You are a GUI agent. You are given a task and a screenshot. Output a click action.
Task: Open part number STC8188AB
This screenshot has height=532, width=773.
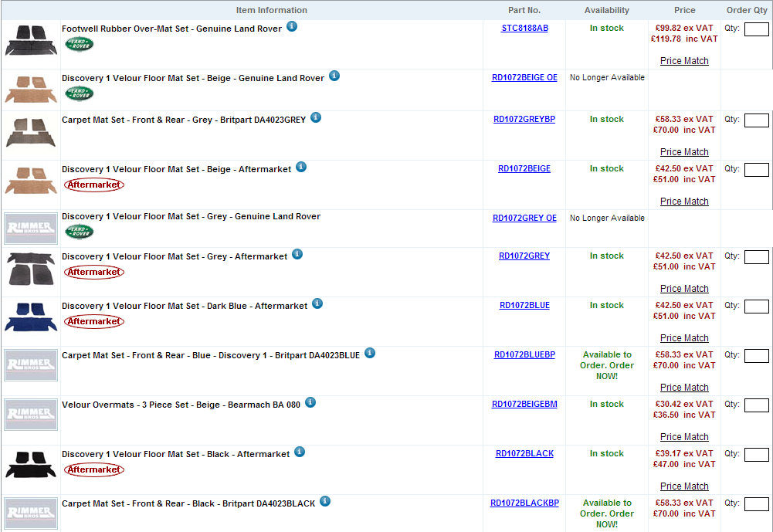coord(524,28)
